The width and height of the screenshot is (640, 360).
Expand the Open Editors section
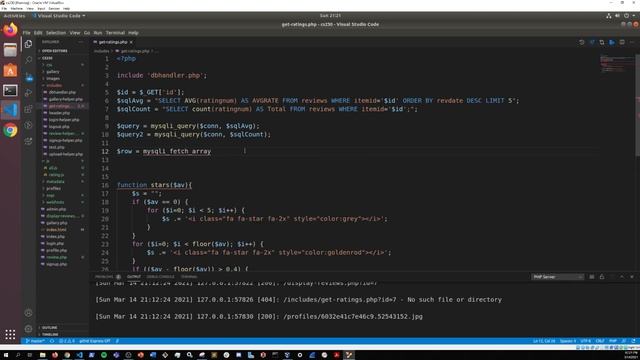pyautogui.click(x=54, y=51)
